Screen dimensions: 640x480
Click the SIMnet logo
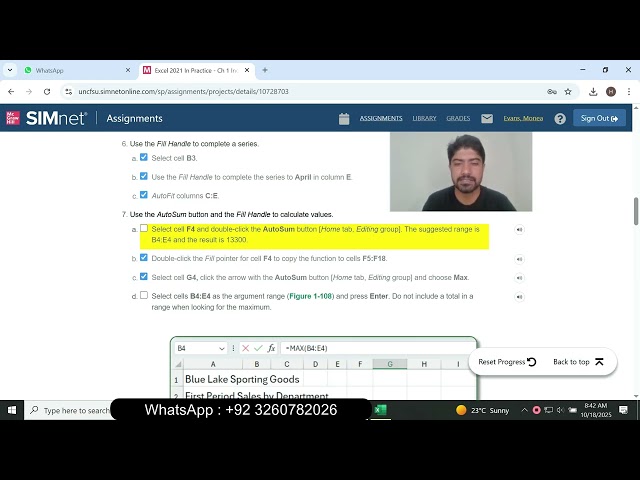pos(56,118)
